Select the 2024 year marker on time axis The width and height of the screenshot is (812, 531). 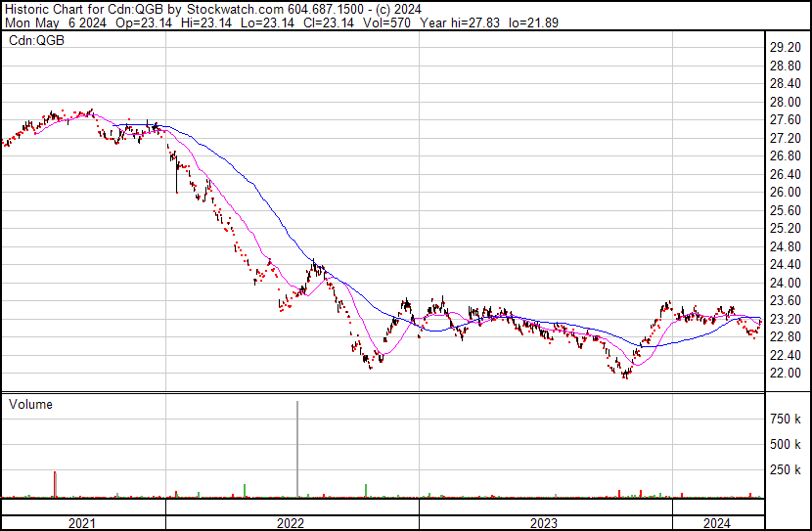click(x=716, y=523)
